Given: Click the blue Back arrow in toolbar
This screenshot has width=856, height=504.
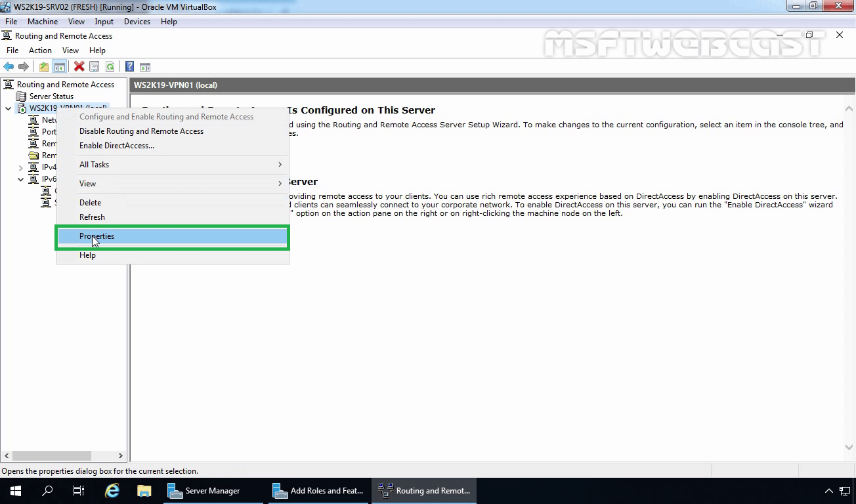Looking at the screenshot, I should point(9,66).
